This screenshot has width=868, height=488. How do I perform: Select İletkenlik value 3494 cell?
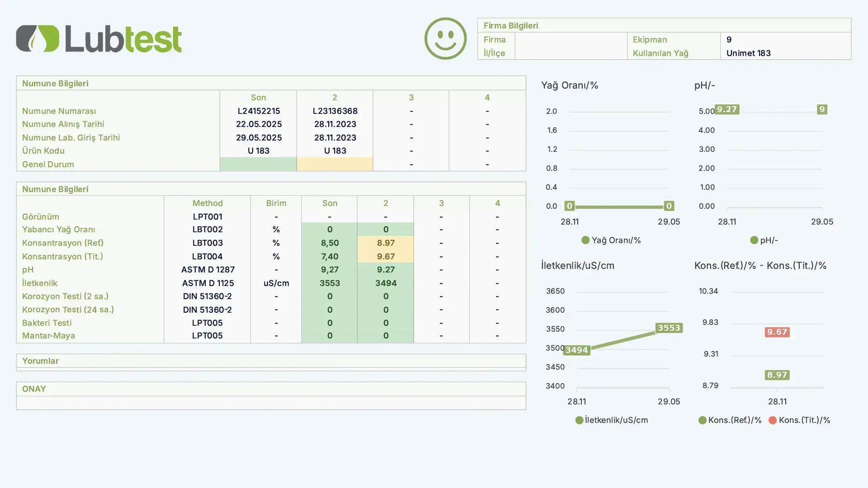click(x=386, y=283)
